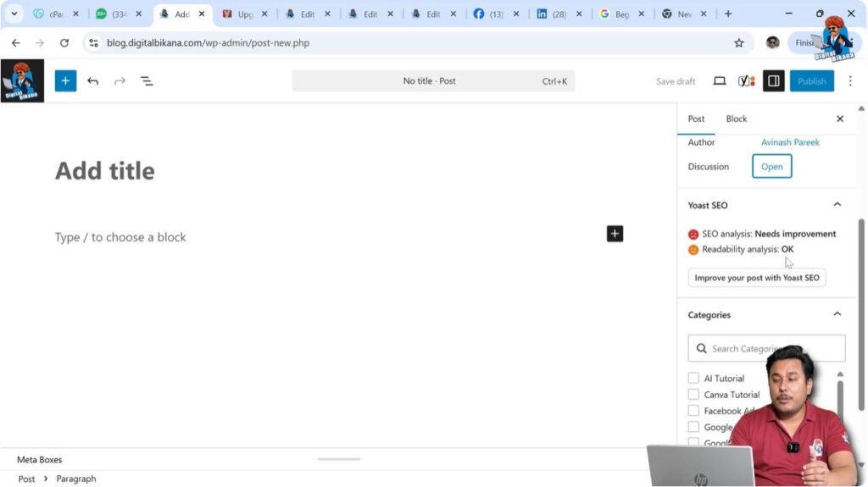Click the Publish button

(811, 81)
